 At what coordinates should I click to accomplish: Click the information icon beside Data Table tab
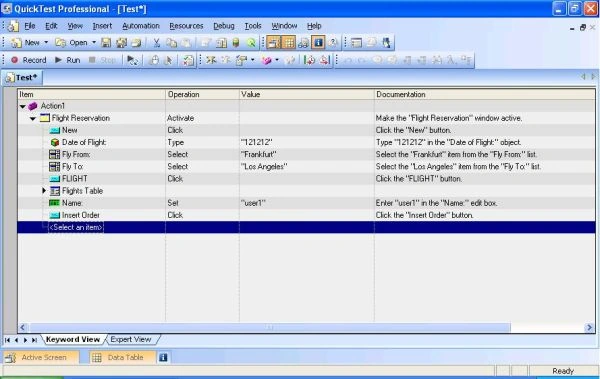pos(163,357)
